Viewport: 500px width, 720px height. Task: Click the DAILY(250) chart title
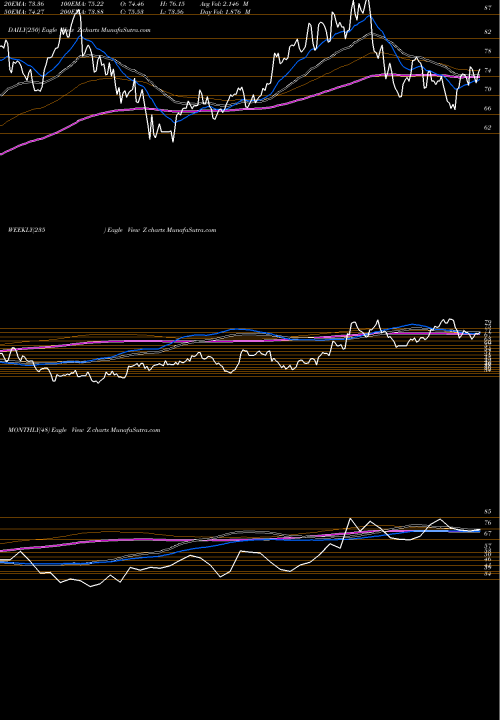point(79,30)
